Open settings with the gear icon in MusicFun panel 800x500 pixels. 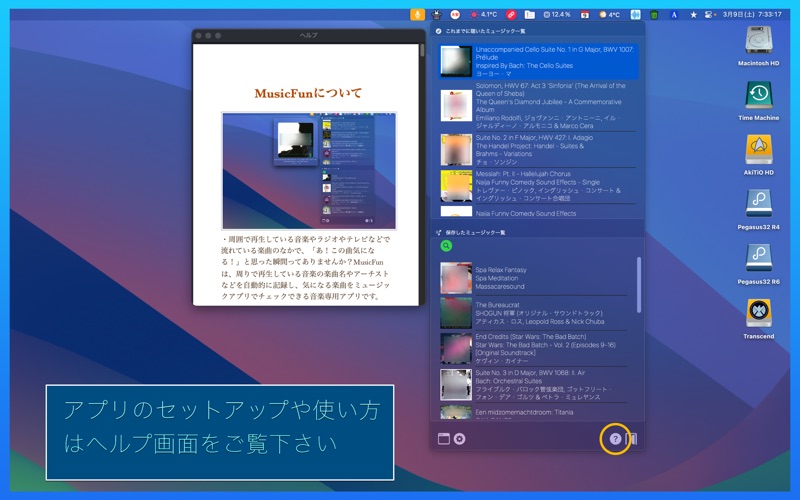[459, 439]
